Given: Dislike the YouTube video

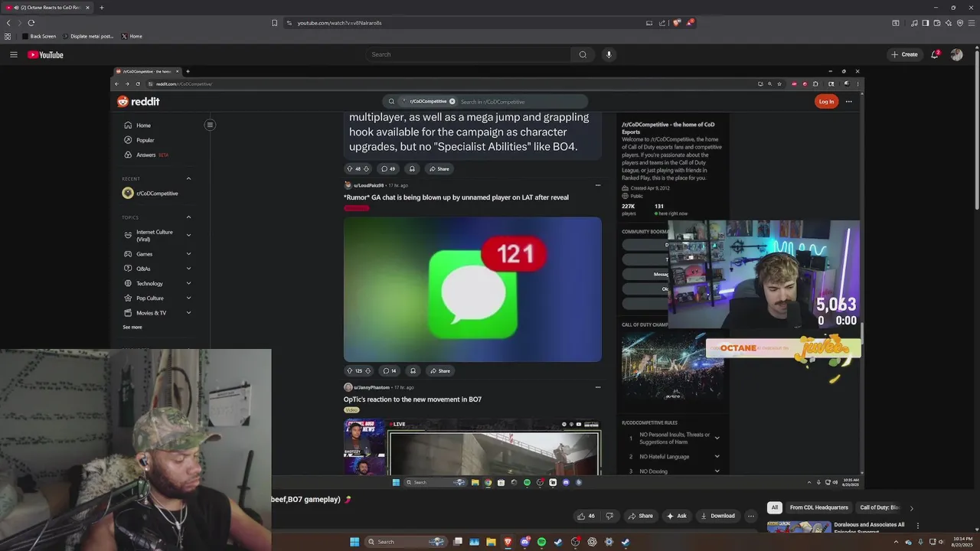Looking at the screenshot, I should click(x=609, y=516).
